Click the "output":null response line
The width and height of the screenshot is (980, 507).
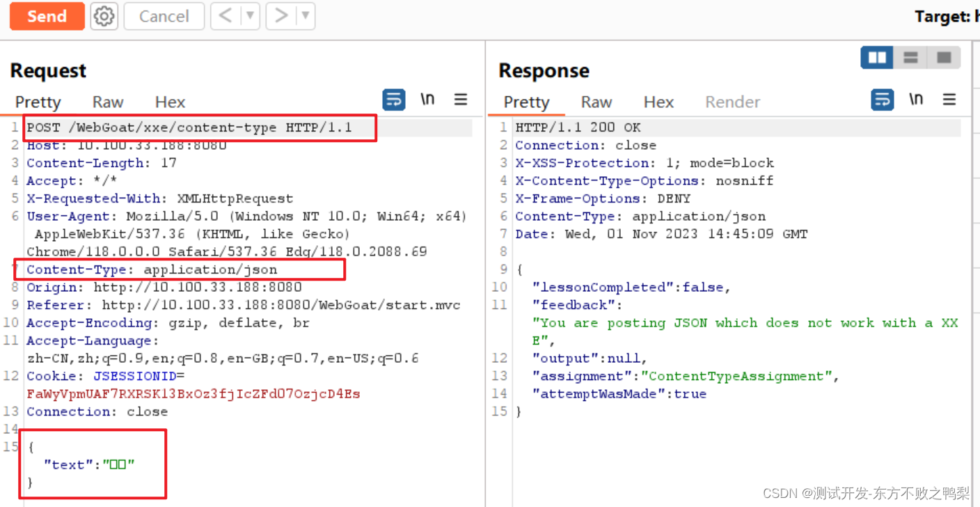click(x=590, y=359)
